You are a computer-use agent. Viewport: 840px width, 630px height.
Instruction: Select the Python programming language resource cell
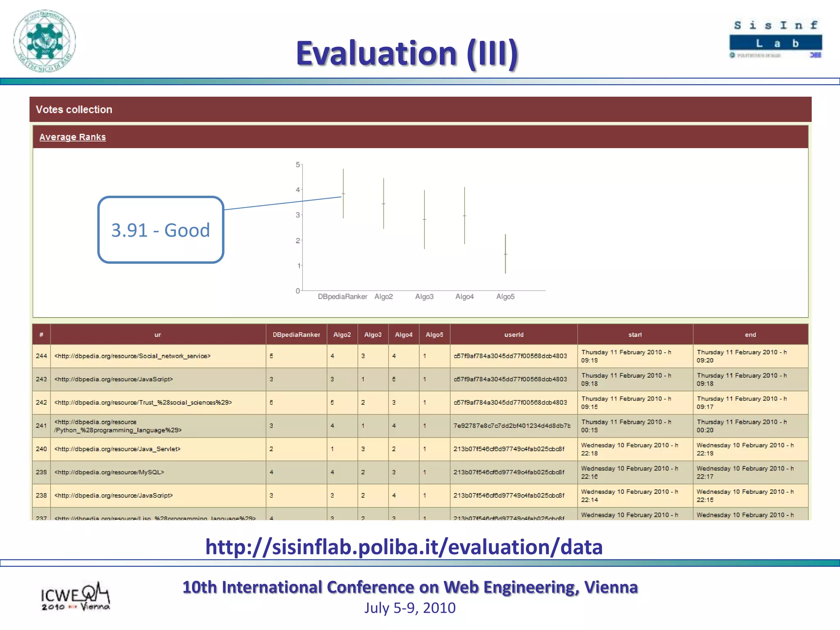118,426
